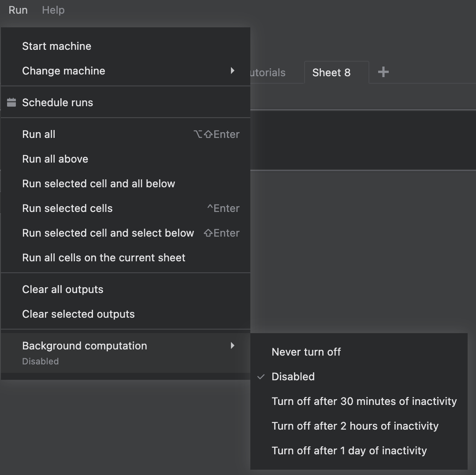Keep background computation set to Disabled
476x475 pixels.
pos(293,377)
